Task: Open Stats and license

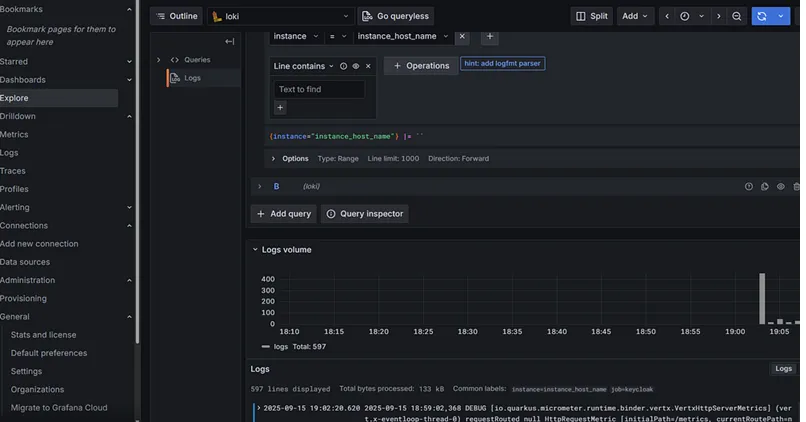Action: tap(43, 335)
